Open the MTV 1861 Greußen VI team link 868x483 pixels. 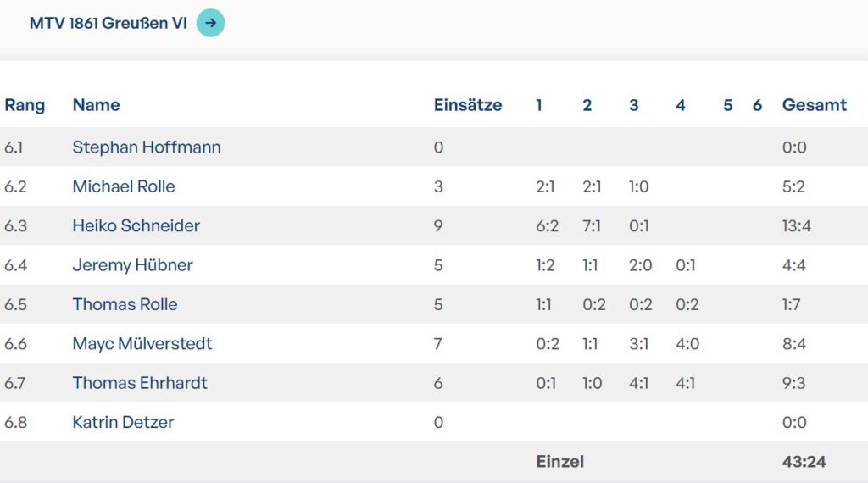pos(108,23)
